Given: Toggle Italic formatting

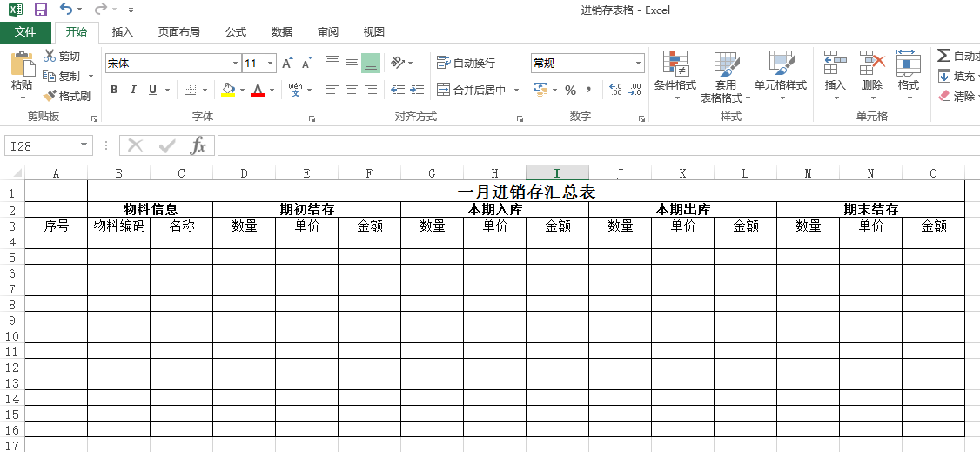Looking at the screenshot, I should tap(133, 90).
